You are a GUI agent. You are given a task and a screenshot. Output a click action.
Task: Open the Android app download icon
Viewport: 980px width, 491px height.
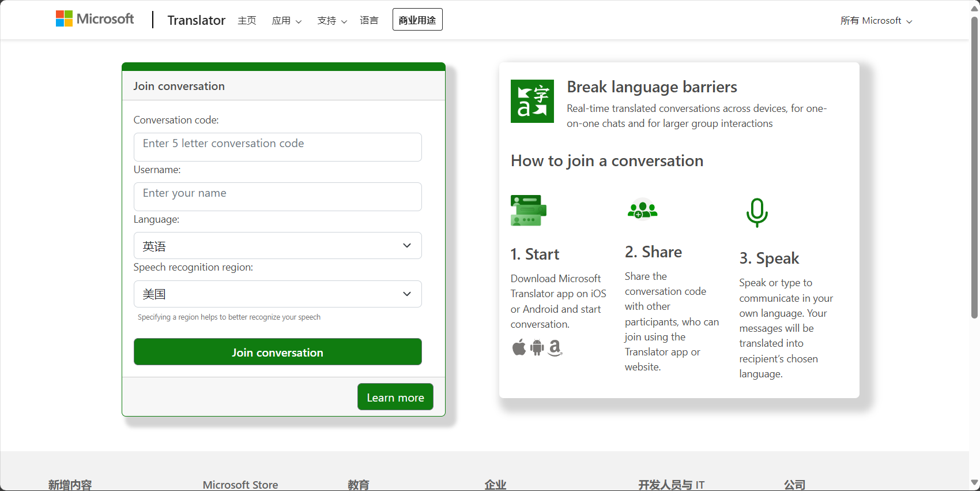537,347
